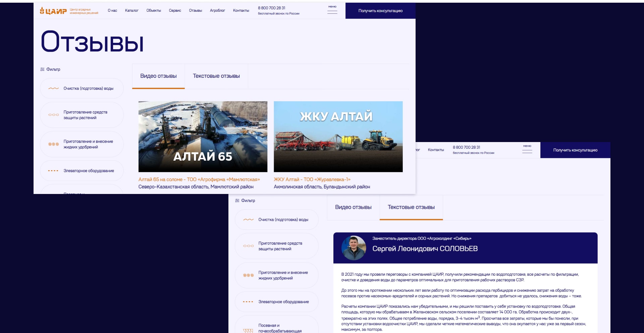
Task: Select Приготовление средств защиты растений filter, front window
Action: pyautogui.click(x=82, y=115)
